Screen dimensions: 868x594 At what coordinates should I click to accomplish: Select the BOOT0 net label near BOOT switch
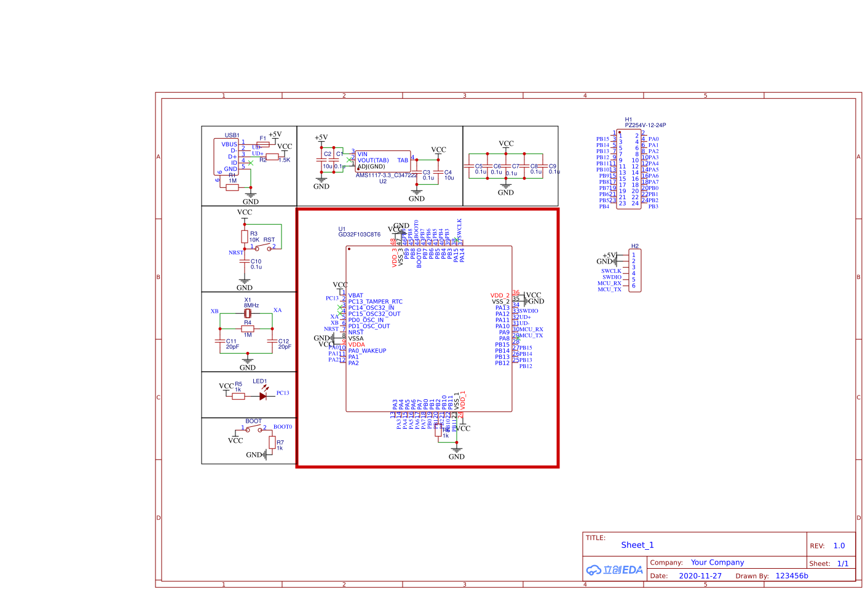pyautogui.click(x=283, y=427)
